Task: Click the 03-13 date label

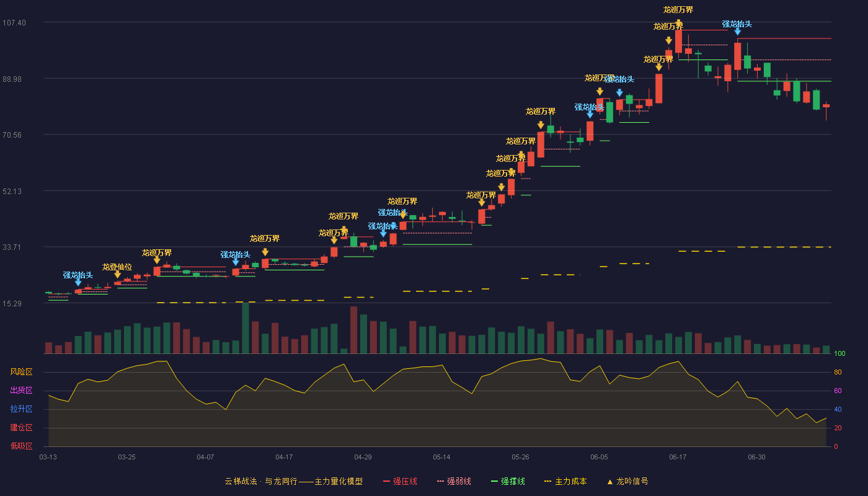Action: click(48, 457)
